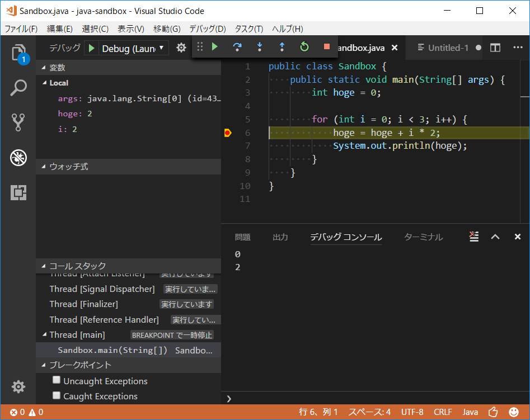Image resolution: width=530 pixels, height=420 pixels.
Task: Open the タスク(T) menu
Action: pyautogui.click(x=249, y=29)
